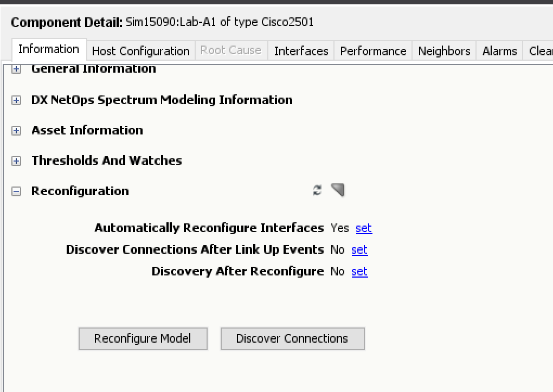Expand Thresholds And Watches section
553x392 pixels.
pos(16,161)
